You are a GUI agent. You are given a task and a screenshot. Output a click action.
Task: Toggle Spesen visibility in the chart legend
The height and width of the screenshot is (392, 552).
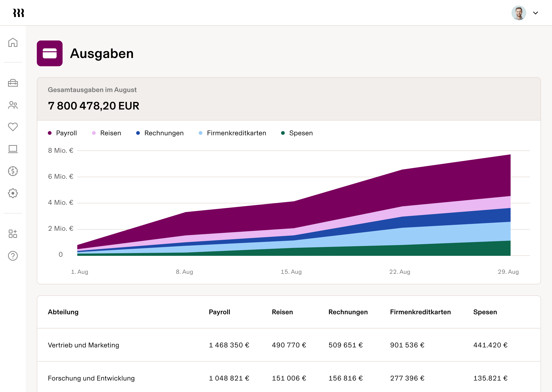pos(297,133)
